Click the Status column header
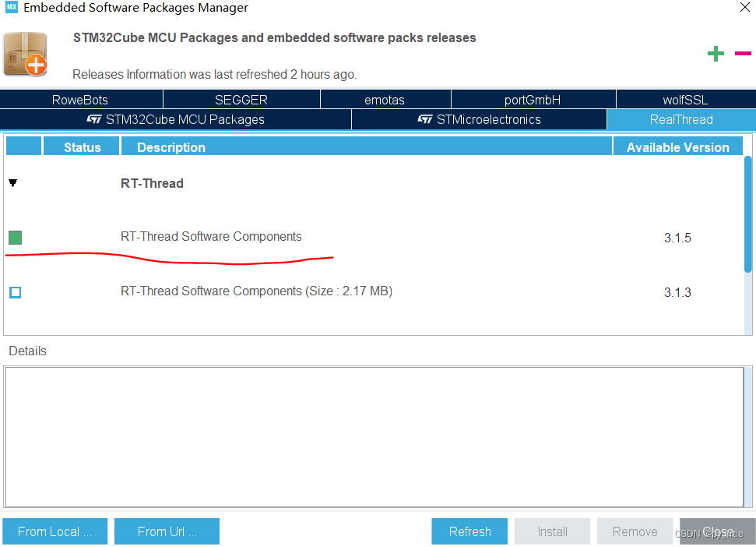 81,146
